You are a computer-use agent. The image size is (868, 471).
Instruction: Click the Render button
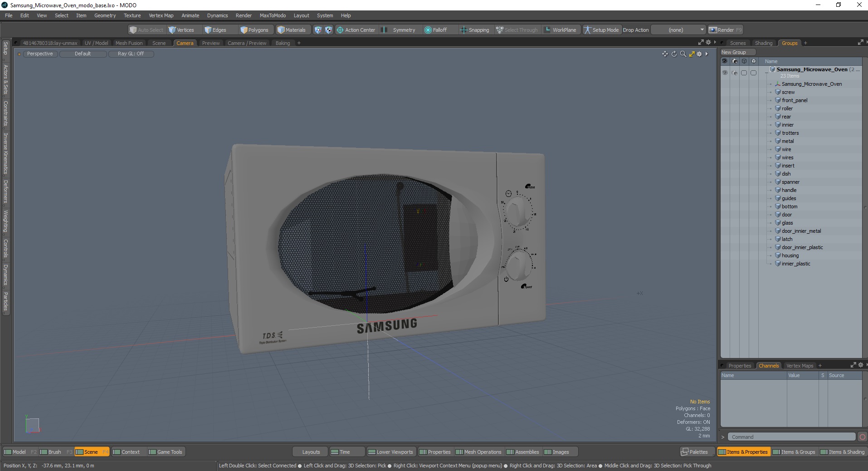(x=726, y=30)
